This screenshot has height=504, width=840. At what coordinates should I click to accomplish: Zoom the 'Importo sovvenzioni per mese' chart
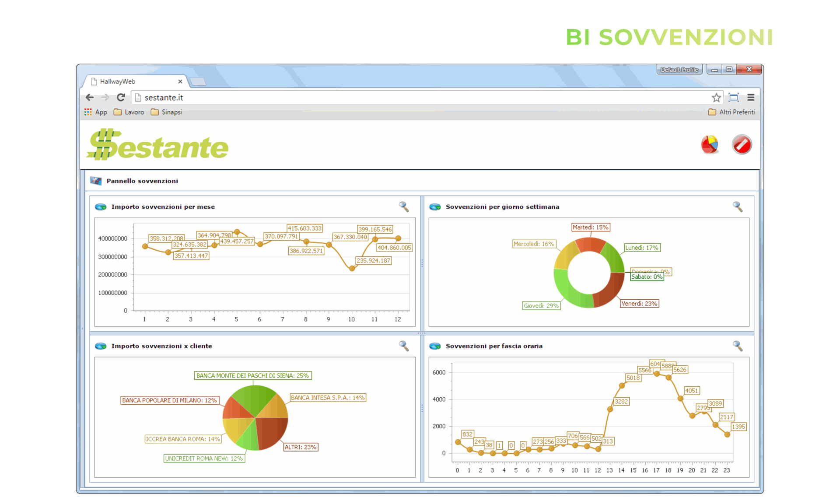coord(403,206)
